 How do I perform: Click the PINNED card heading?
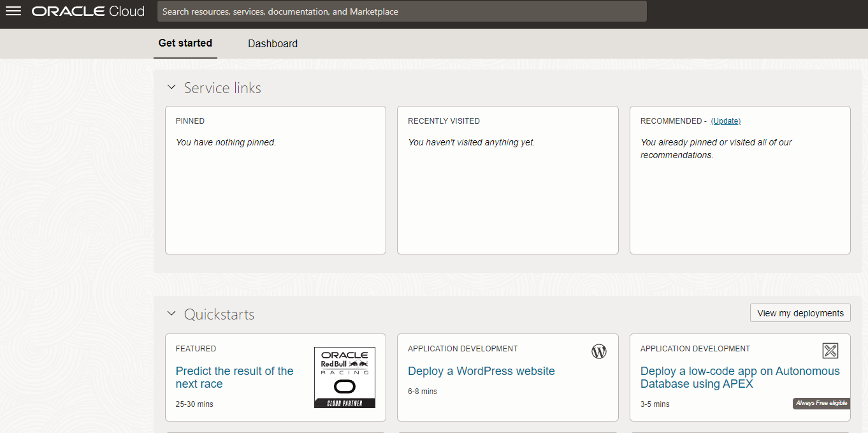(x=190, y=121)
